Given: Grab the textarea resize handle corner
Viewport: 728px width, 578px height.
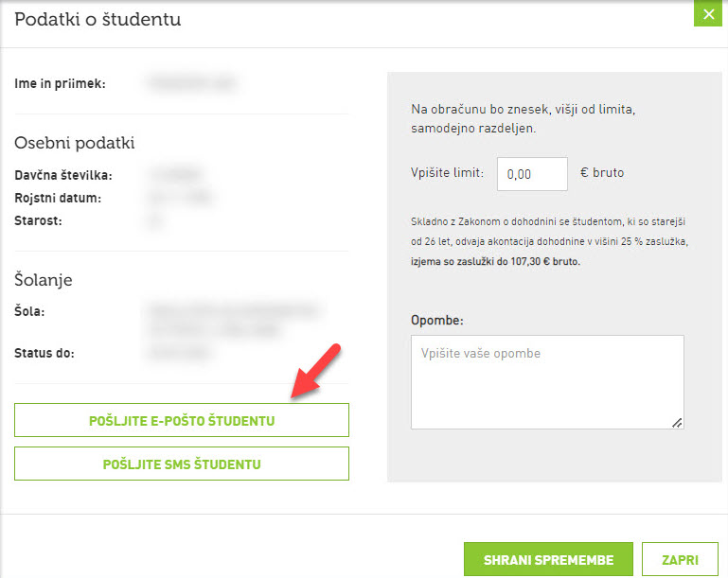Looking at the screenshot, I should (678, 423).
